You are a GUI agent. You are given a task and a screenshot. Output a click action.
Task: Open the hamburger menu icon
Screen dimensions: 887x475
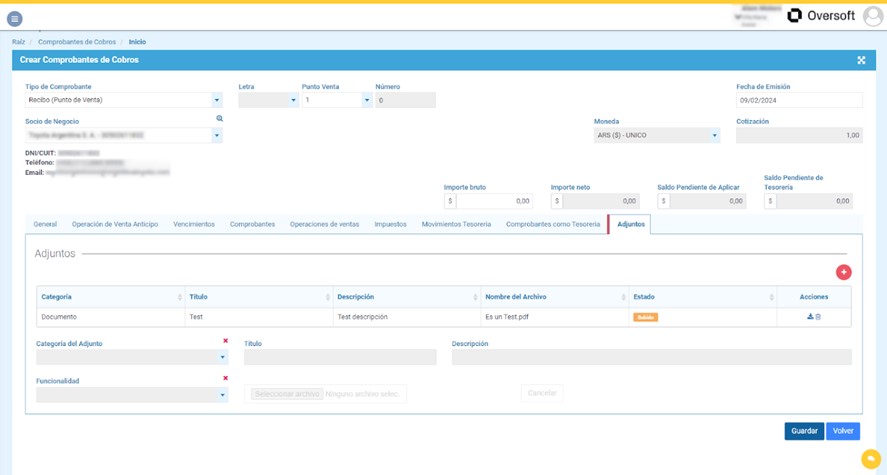coord(15,19)
